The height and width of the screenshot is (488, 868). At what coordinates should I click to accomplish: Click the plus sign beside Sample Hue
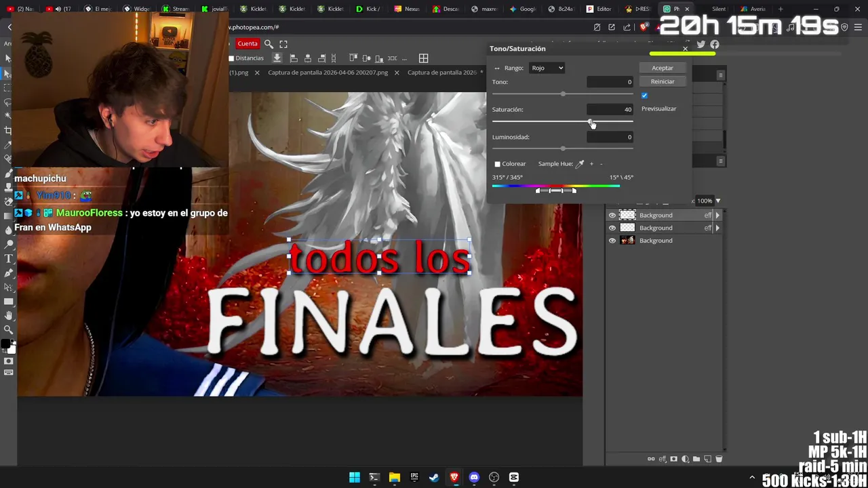tap(591, 163)
